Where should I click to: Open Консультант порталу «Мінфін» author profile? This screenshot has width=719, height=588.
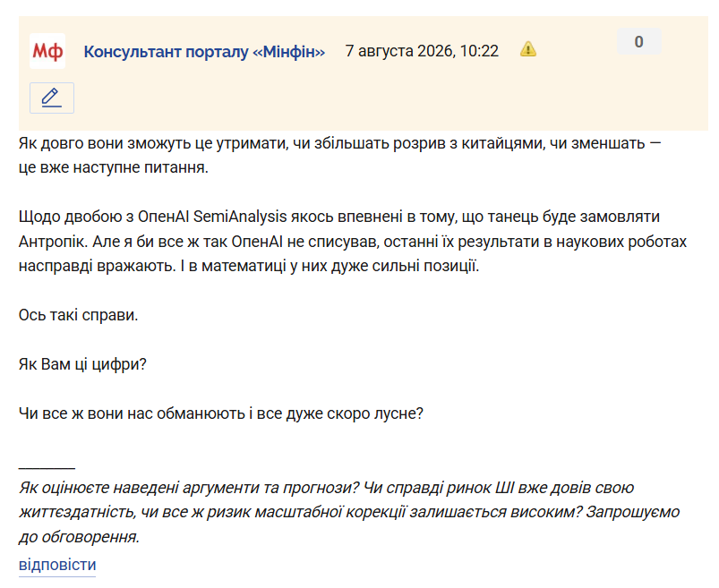coord(204,51)
